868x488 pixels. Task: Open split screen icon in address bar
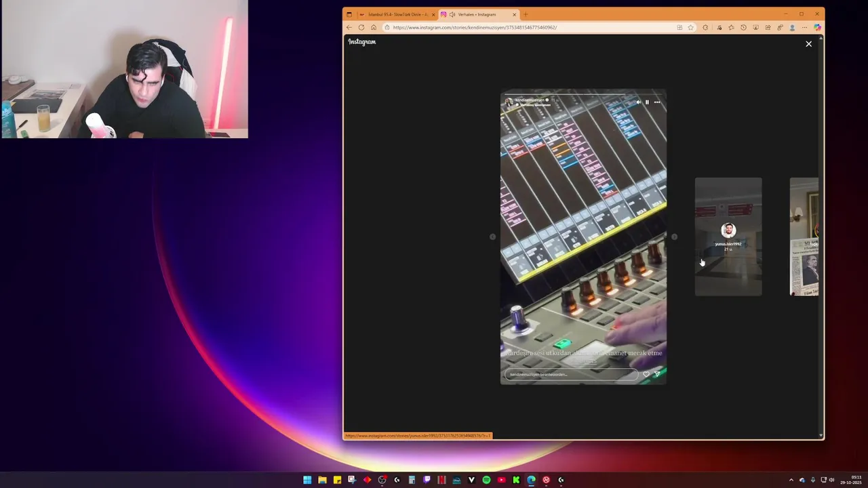coord(679,28)
